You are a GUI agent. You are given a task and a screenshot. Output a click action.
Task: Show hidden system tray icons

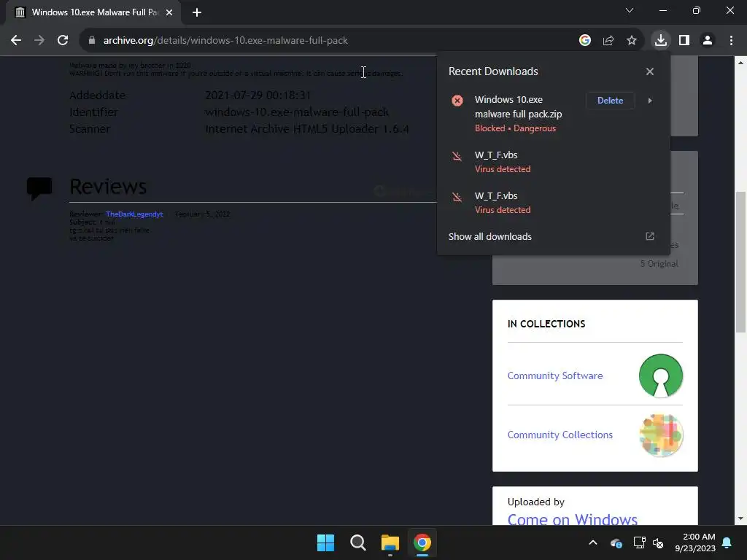tap(593, 542)
